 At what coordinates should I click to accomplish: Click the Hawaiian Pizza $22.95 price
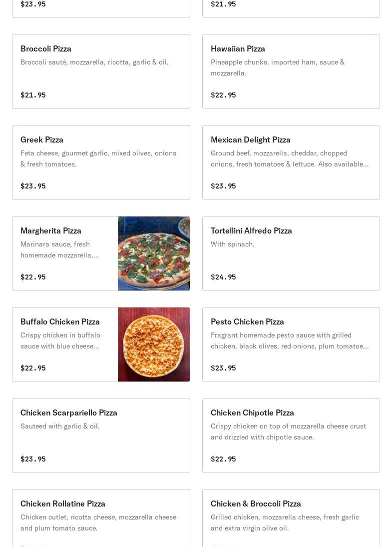tap(223, 95)
